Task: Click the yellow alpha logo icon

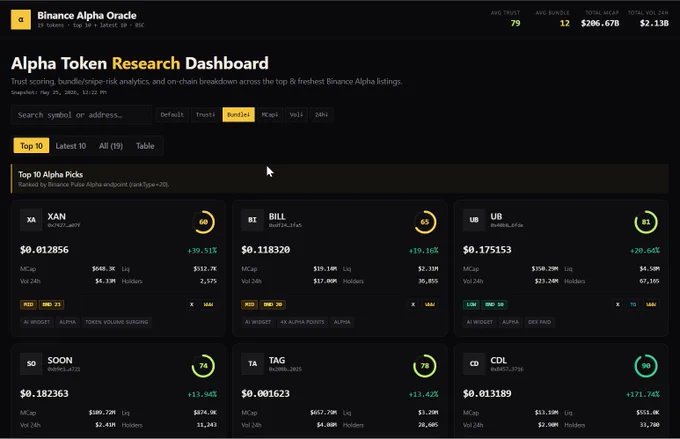Action: 21,20
